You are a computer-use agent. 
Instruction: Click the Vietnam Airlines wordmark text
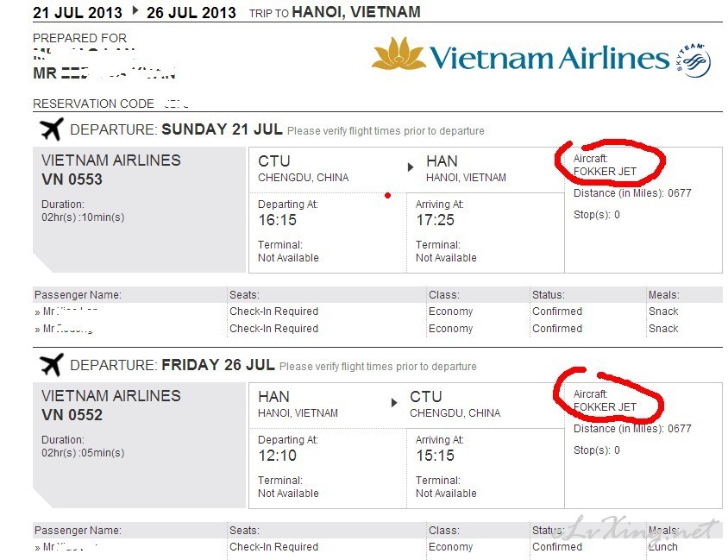coord(549,58)
